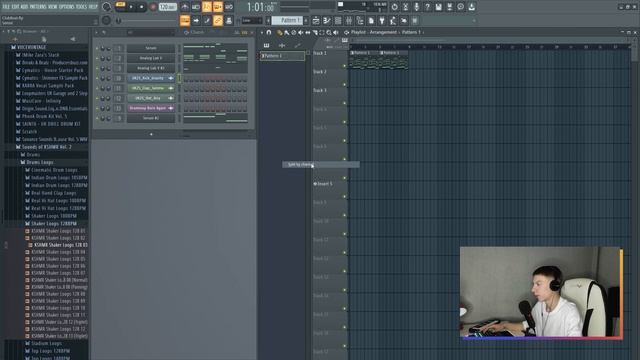This screenshot has height=360, width=640.
Task: Open the Pattern 1 selector
Action: point(287,20)
